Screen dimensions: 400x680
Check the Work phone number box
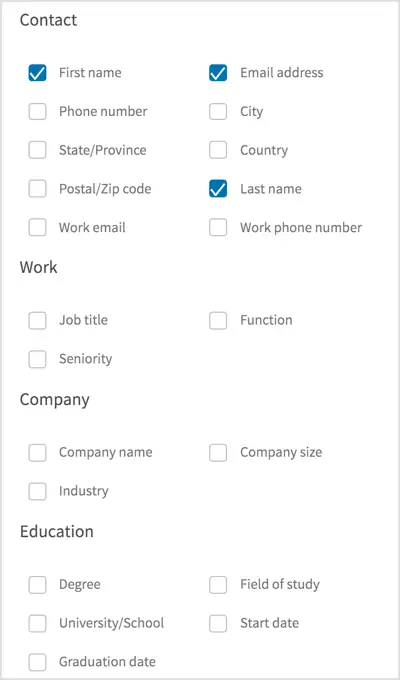point(218,227)
